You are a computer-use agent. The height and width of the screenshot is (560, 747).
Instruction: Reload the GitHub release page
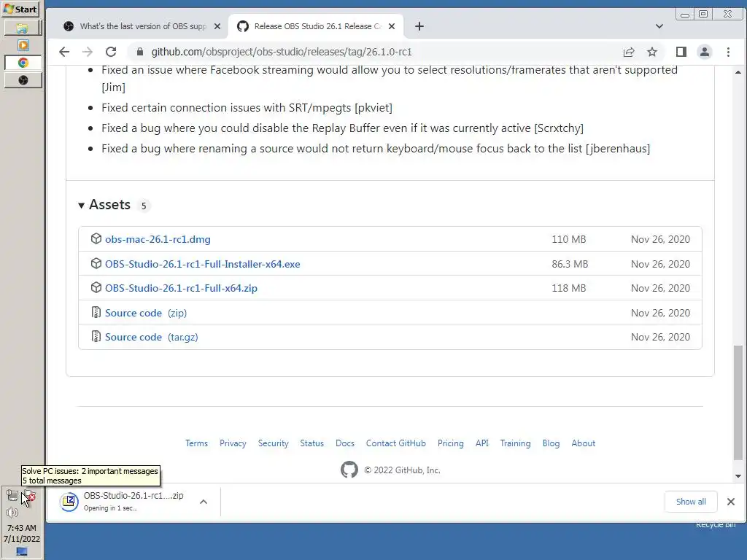click(111, 52)
